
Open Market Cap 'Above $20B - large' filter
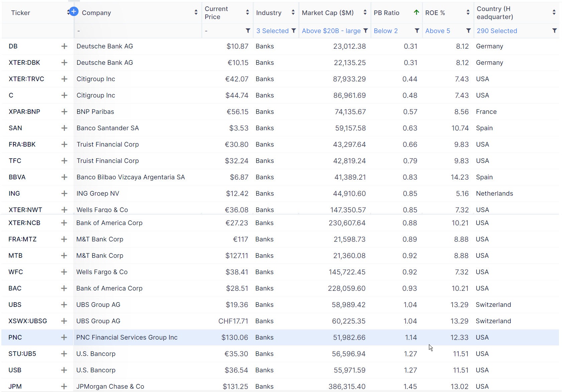pos(335,31)
